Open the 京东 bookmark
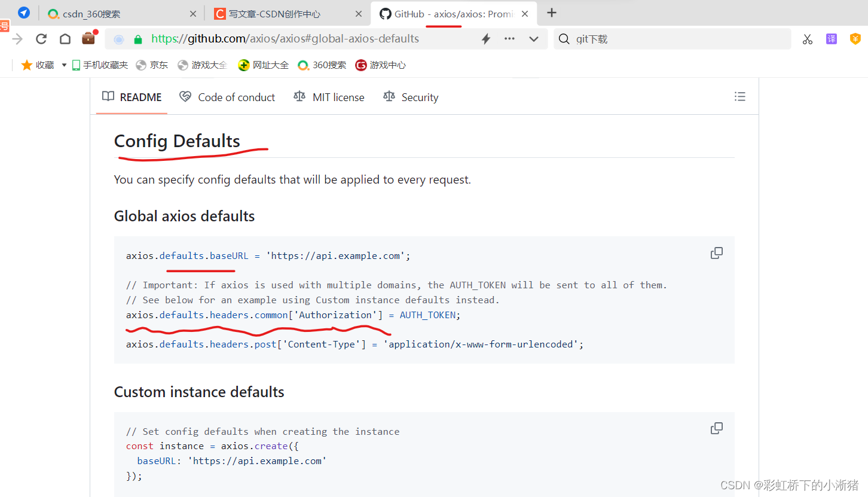 point(152,65)
